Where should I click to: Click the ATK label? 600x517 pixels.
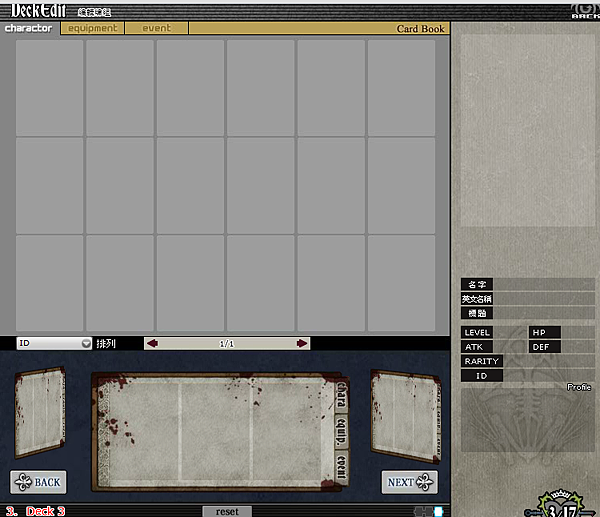pyautogui.click(x=477, y=347)
